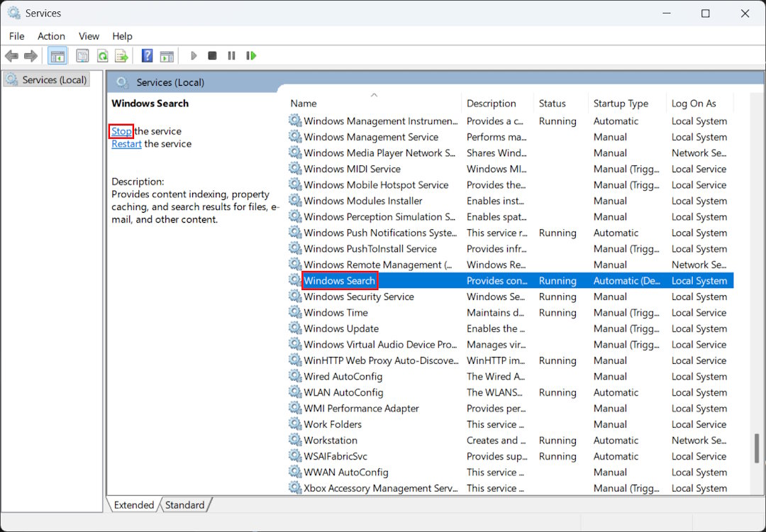Click the Refresh toolbar icon

coord(102,56)
